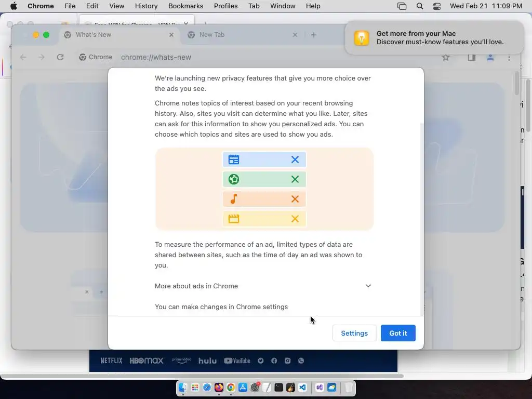Click the Stage Manager menu bar icon
This screenshot has height=399, width=532.
click(x=402, y=6)
